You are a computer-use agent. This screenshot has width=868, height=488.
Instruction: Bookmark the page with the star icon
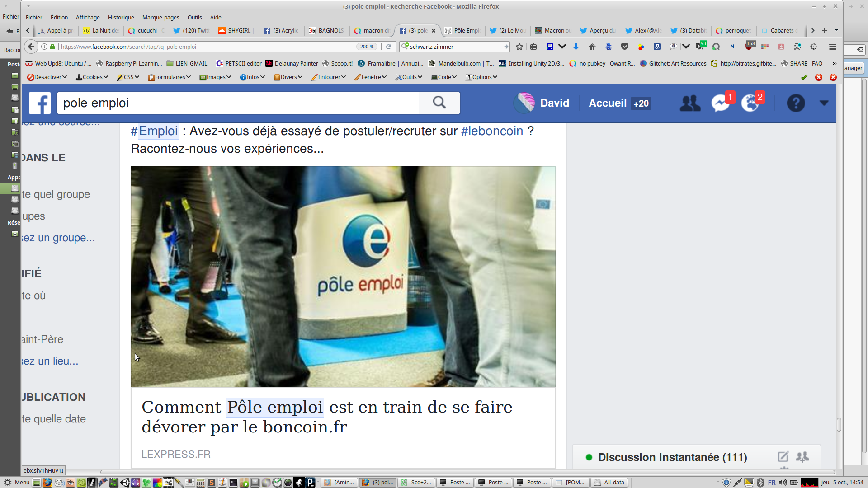tap(519, 47)
